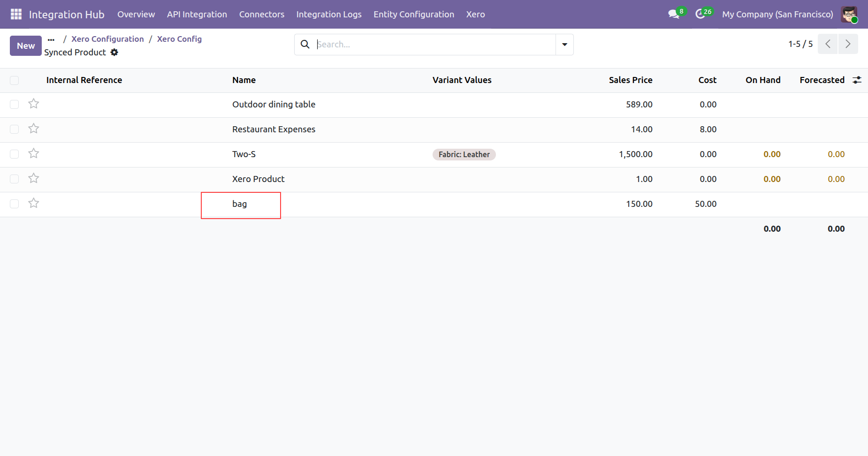
Task: Go to Xero Config breadcrumb
Action: [179, 39]
